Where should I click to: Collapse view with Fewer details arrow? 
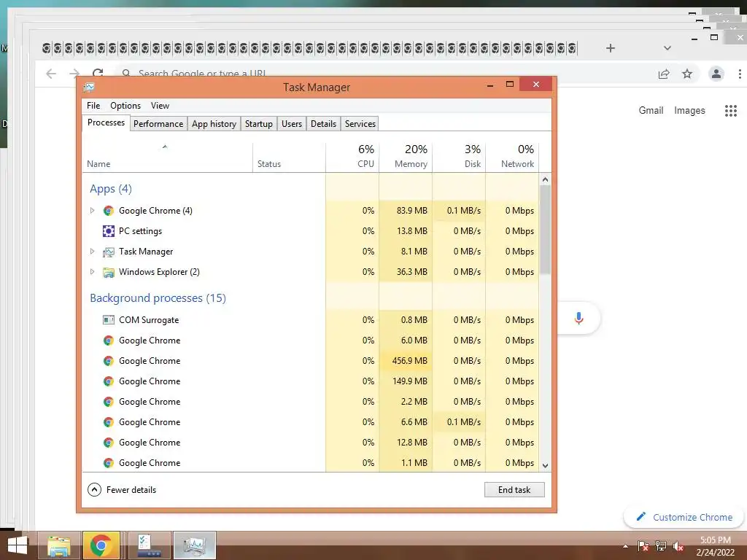(94, 489)
